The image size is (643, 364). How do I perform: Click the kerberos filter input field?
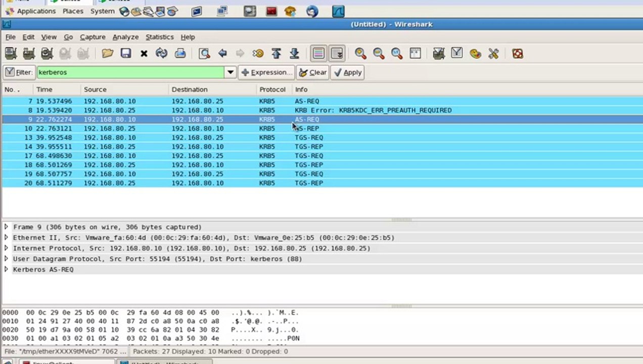point(131,72)
